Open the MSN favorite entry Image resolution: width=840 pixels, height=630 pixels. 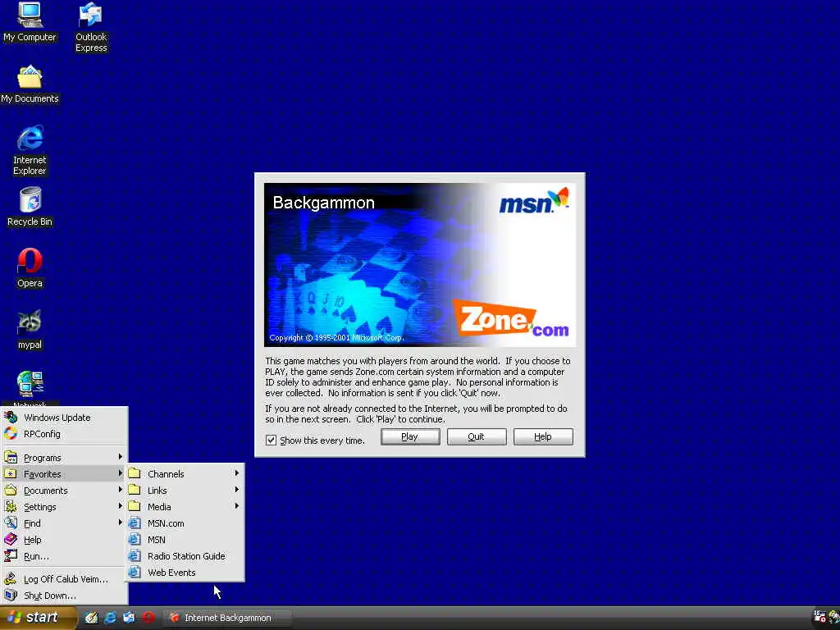[185, 540]
